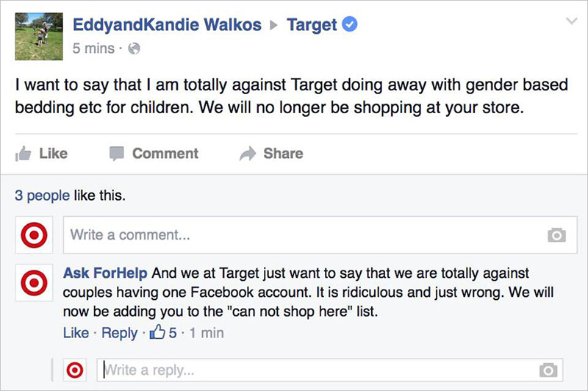
Task: Click the Comment button with the speech bubble
Action: click(x=154, y=154)
